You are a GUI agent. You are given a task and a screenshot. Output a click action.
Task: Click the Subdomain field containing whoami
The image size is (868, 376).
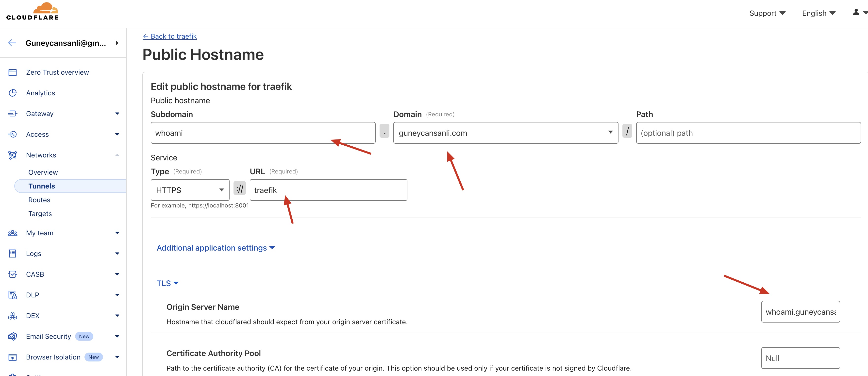[263, 133]
